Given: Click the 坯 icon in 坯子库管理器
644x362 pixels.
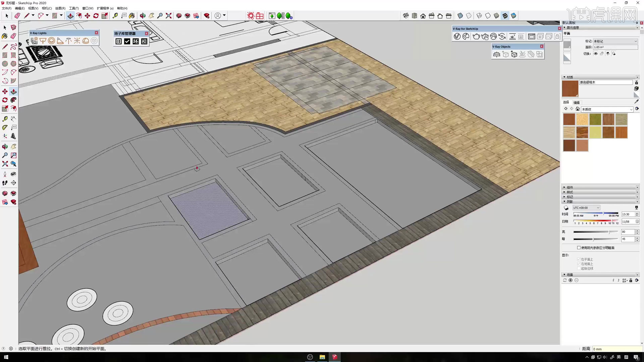Looking at the screenshot, I should pos(136,41).
